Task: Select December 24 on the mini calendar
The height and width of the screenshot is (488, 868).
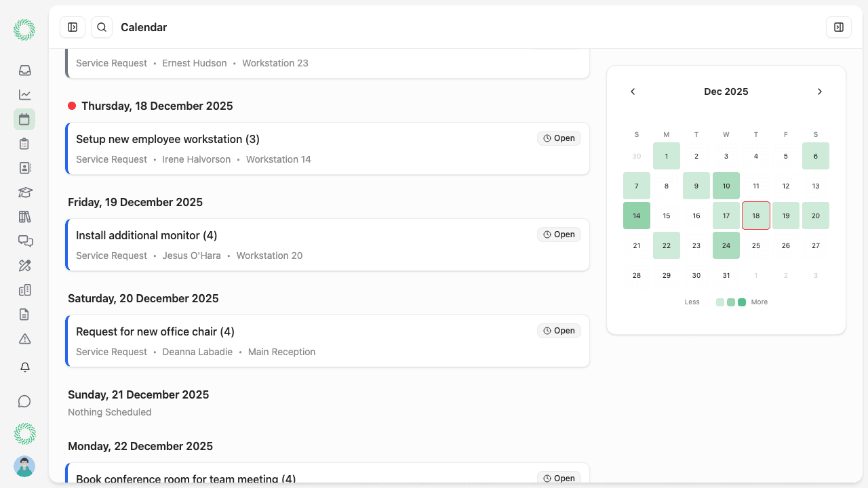Action: click(726, 245)
